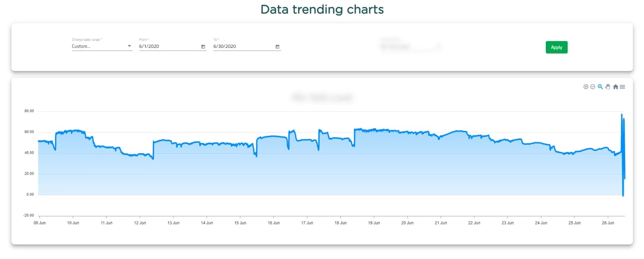Click the 19 Jun x-axis label
Screen dimensions: 644x259
click(x=374, y=223)
